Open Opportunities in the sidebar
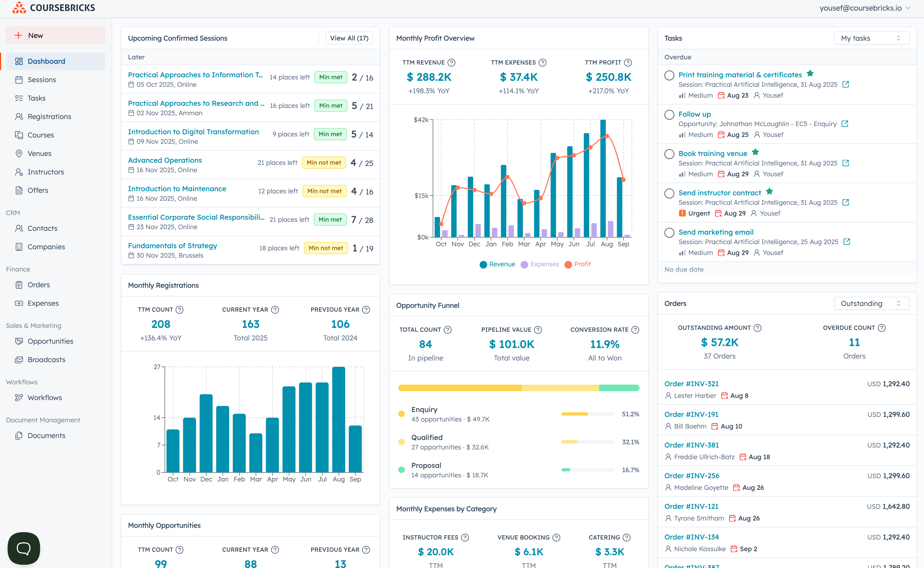 coord(50,341)
